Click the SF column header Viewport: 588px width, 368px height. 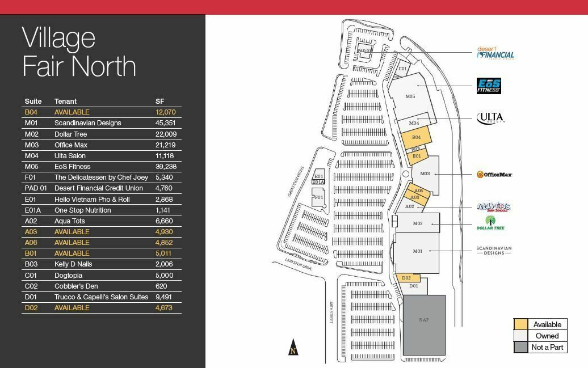159,101
